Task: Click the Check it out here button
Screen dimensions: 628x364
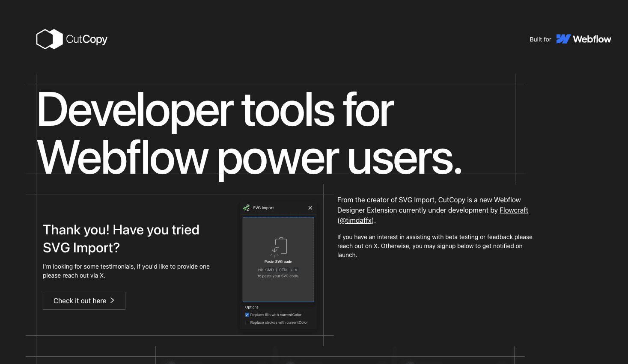Action: pyautogui.click(x=84, y=300)
